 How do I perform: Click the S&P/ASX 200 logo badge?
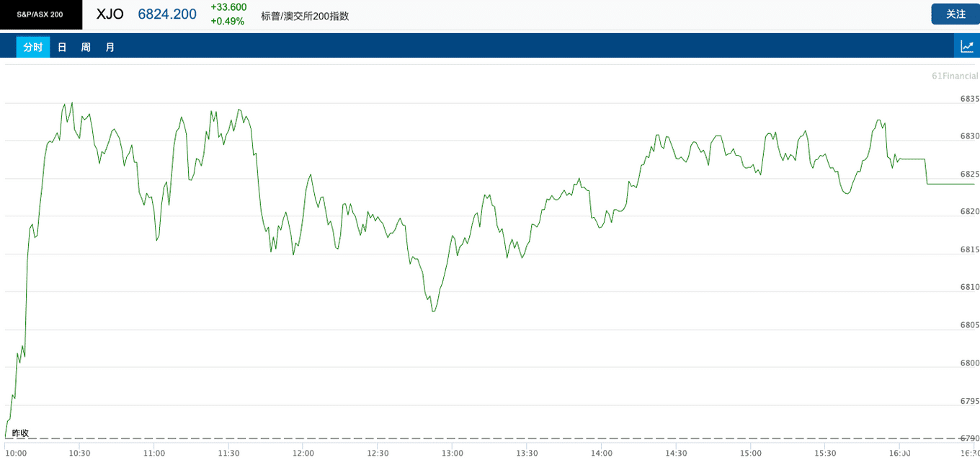point(41,14)
